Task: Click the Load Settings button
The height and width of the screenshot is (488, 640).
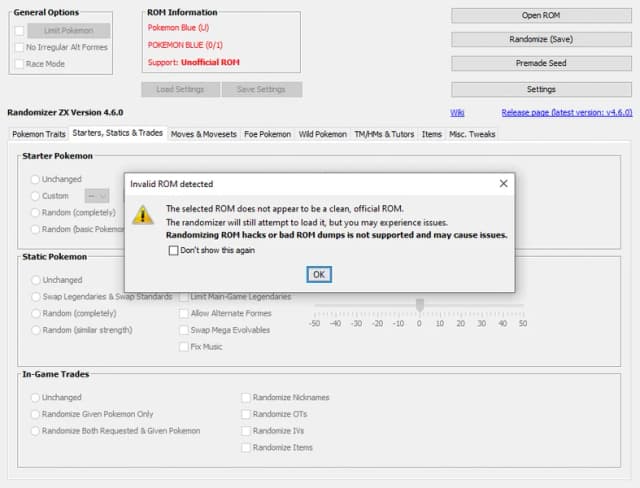Action: click(x=180, y=89)
